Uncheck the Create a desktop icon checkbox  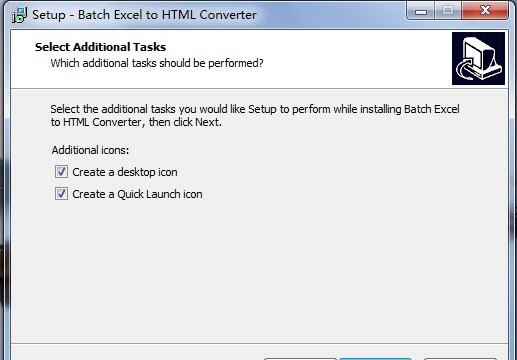pos(61,172)
